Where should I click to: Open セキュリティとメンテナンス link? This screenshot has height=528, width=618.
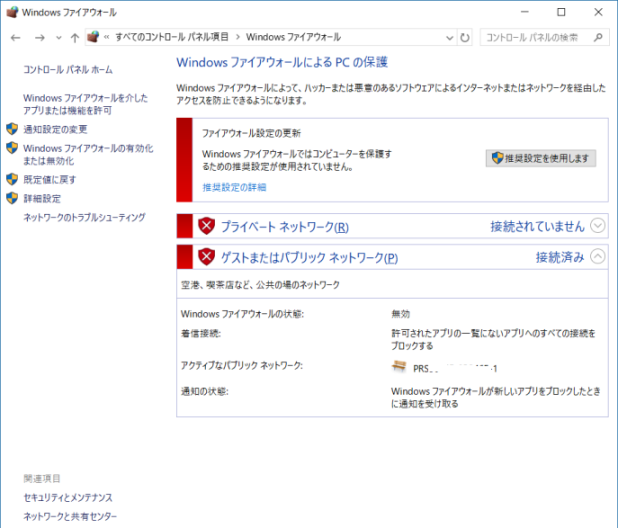(68, 498)
